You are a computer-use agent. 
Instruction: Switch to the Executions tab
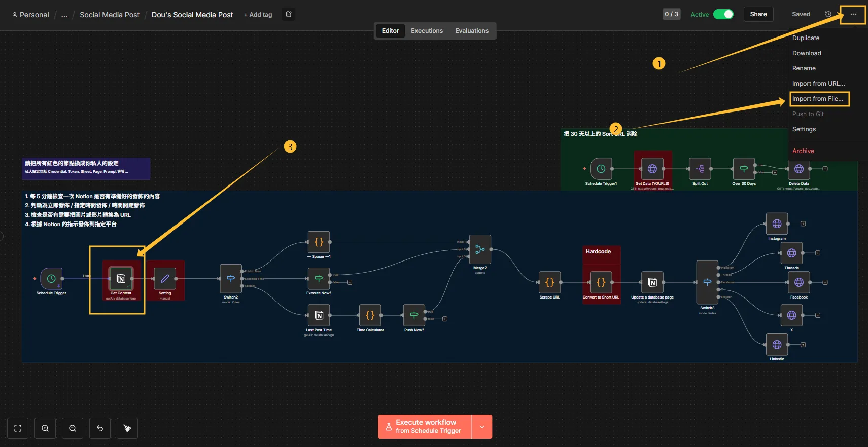click(427, 31)
